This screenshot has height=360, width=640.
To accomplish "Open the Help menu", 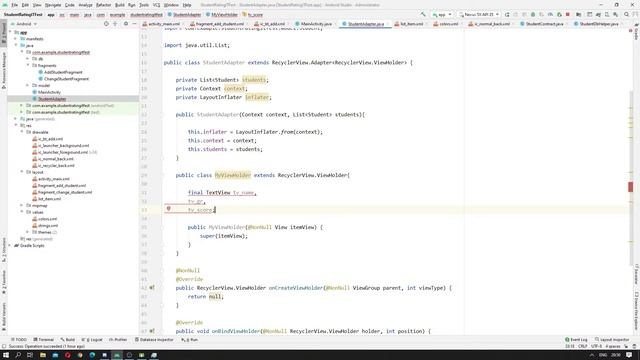I will click(187, 5).
